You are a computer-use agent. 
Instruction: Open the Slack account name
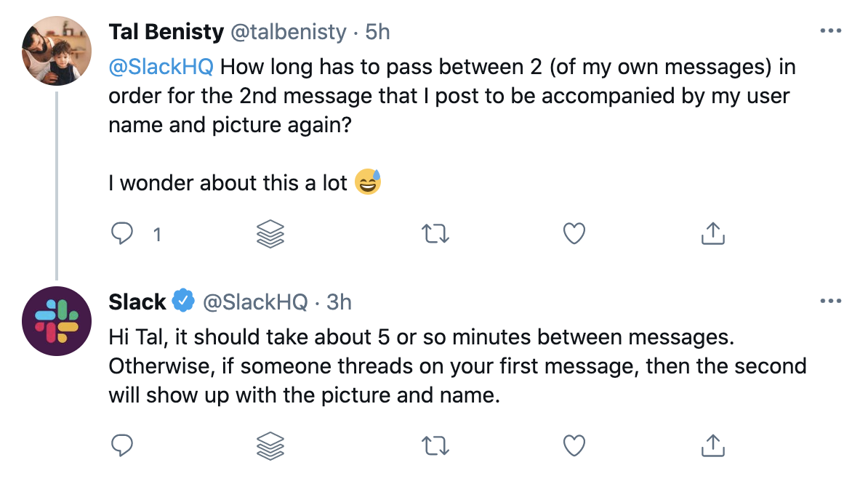tap(137, 302)
